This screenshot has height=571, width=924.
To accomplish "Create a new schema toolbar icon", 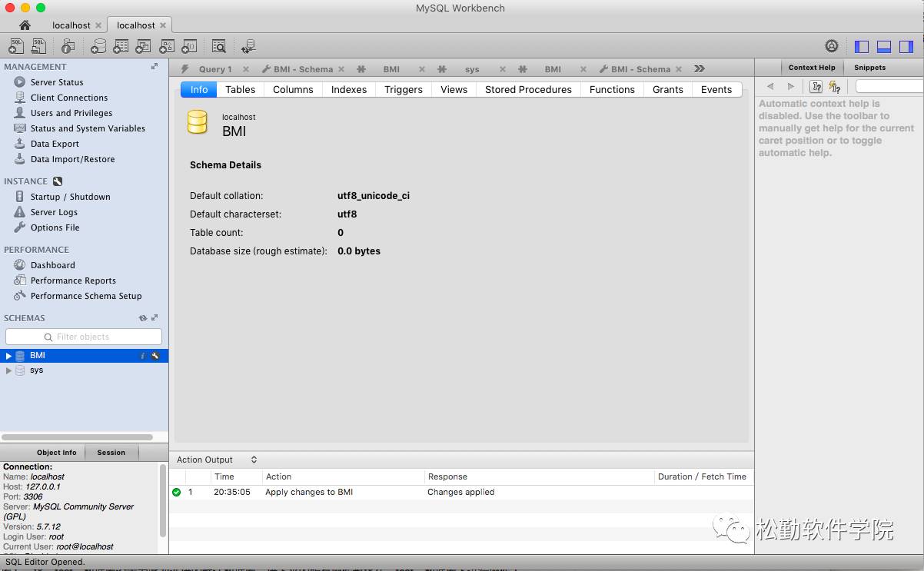I will pyautogui.click(x=98, y=46).
